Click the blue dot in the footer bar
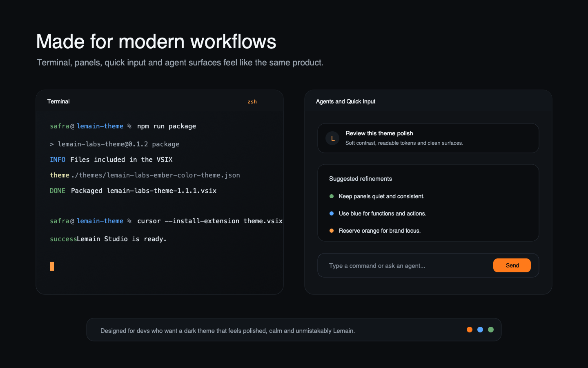This screenshot has height=368, width=588. pyautogui.click(x=480, y=330)
